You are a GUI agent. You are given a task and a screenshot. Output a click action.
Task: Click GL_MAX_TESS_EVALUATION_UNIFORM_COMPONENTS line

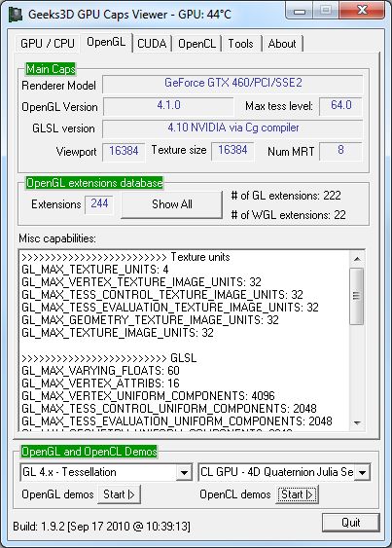tap(177, 420)
